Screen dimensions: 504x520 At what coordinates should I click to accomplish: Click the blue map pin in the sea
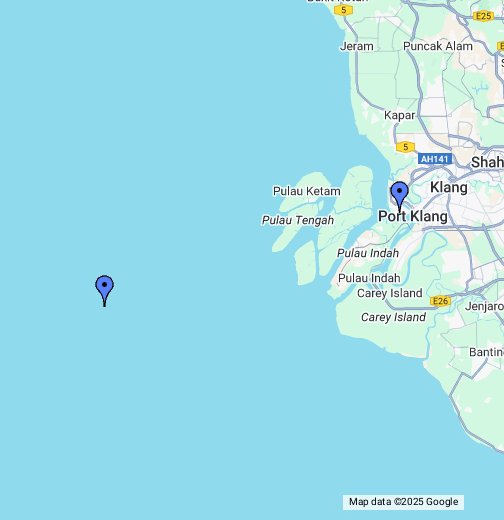point(105,291)
